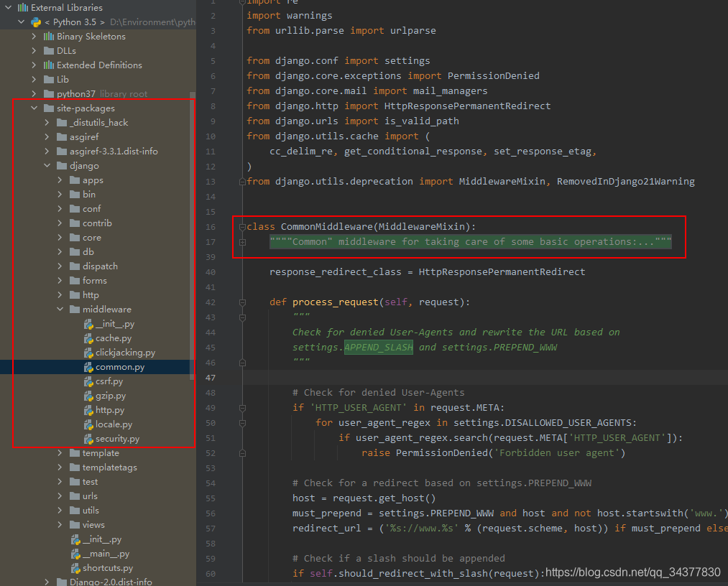Expand the python37 library root
Viewport: 728px width, 586px height.
pyautogui.click(x=34, y=94)
